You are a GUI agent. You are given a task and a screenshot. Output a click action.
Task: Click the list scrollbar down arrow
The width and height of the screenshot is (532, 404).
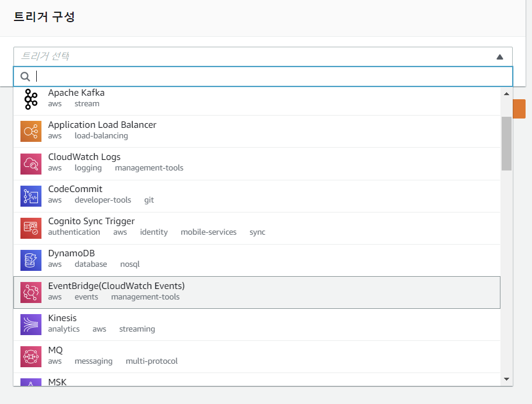[506, 379]
